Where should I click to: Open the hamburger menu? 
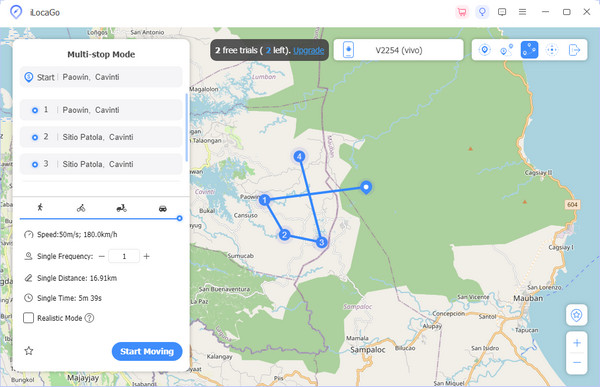pyautogui.click(x=522, y=12)
